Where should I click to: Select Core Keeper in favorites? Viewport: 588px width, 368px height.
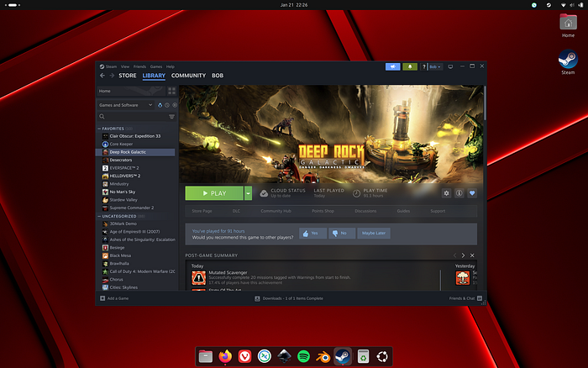click(x=137, y=144)
